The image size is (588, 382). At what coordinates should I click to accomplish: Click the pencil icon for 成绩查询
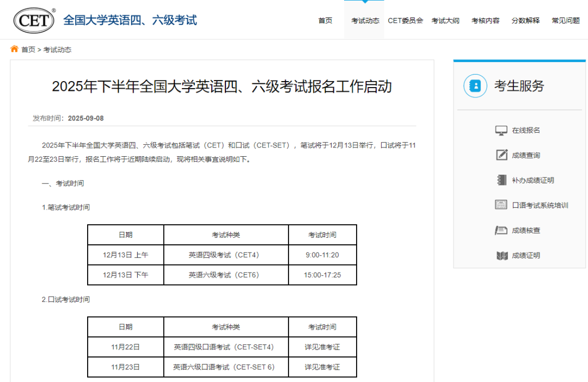click(x=501, y=155)
